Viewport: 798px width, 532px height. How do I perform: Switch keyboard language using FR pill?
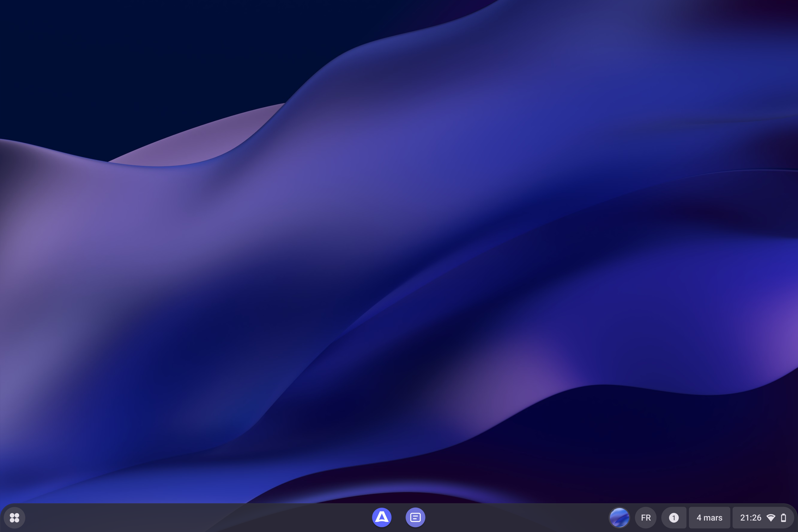tap(646, 518)
